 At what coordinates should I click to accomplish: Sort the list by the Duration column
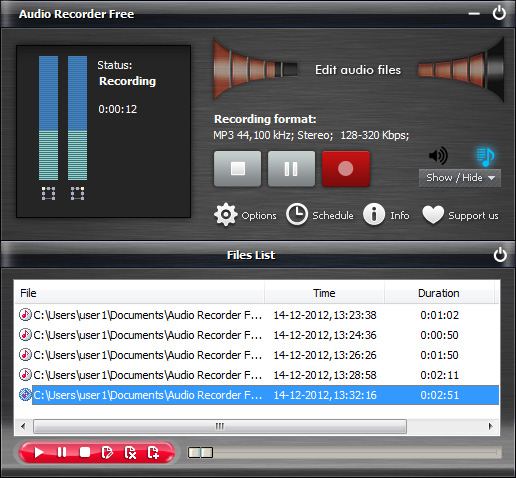439,293
